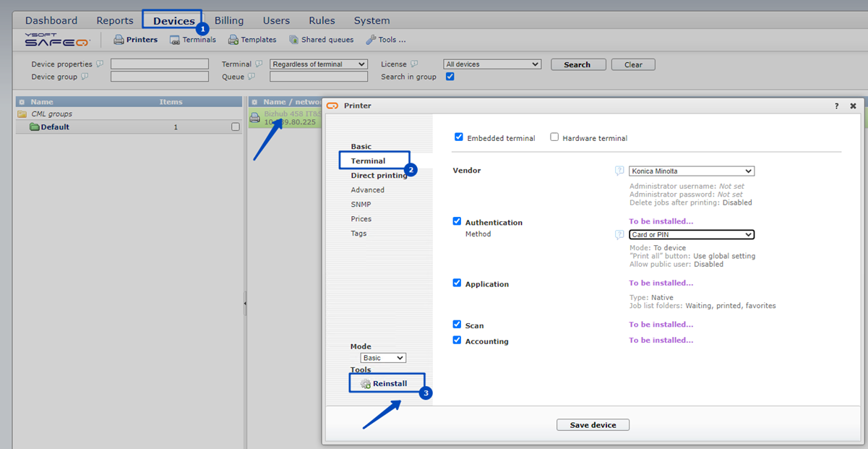Open the Vendor Konica Minolta dropdown
Screen dimensions: 868x449
pyautogui.click(x=691, y=171)
